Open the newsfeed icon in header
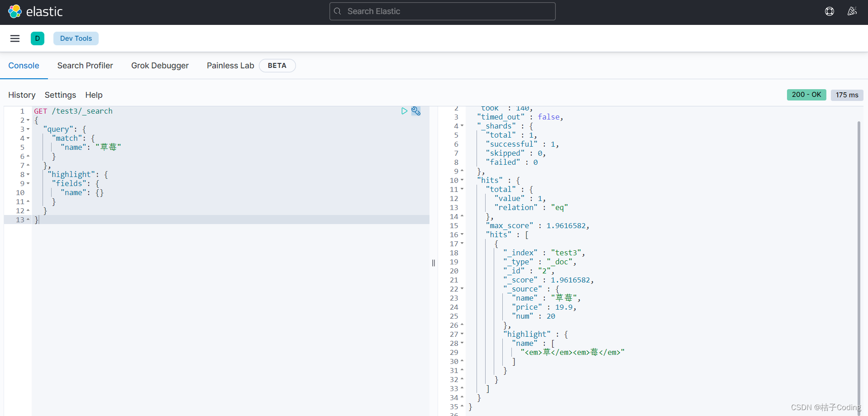Screen dimensions: 868x416 pyautogui.click(x=852, y=11)
